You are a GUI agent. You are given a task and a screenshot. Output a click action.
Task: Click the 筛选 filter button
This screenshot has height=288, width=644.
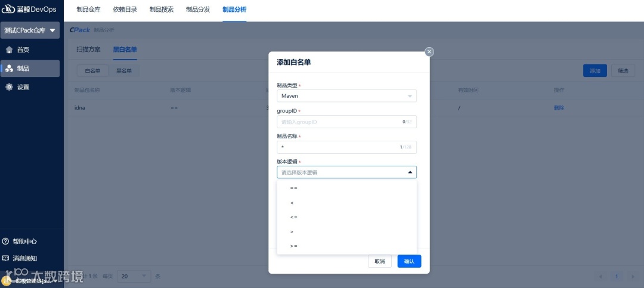click(x=623, y=71)
